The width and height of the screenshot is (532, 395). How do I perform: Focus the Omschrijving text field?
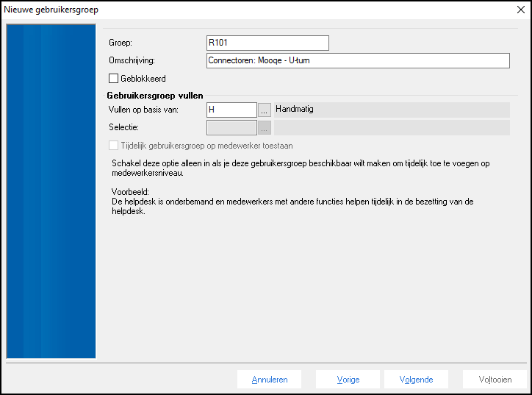358,60
